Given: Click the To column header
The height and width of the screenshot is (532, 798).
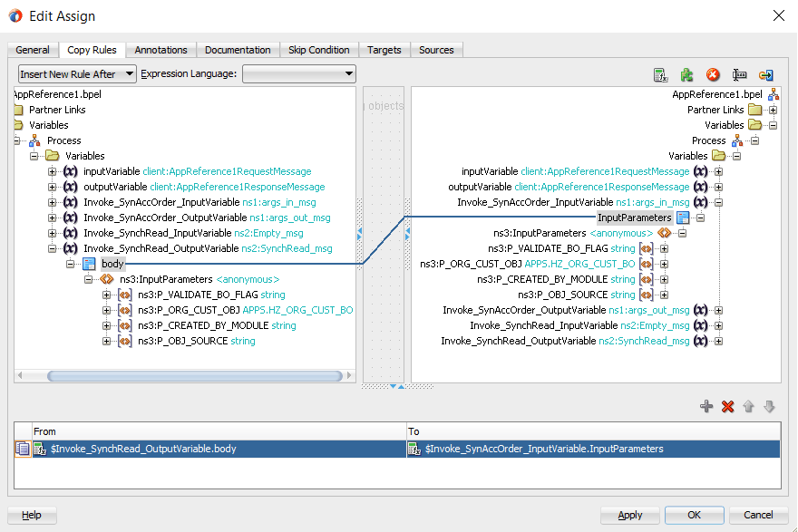Looking at the screenshot, I should pos(593,431).
